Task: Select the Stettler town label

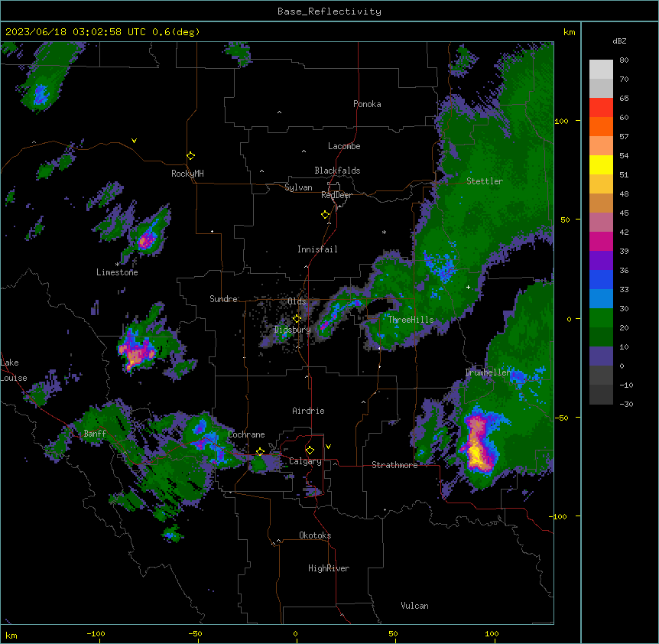Action: [x=485, y=181]
